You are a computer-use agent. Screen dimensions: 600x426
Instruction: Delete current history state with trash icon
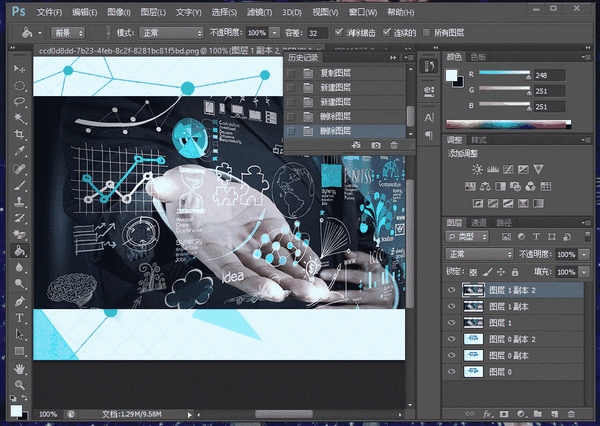tap(394, 145)
